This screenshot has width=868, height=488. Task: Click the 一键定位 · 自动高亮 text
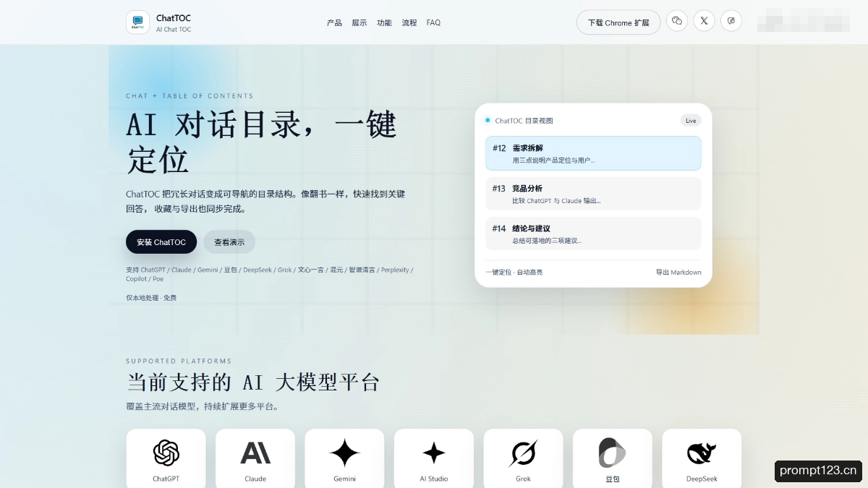coord(514,273)
